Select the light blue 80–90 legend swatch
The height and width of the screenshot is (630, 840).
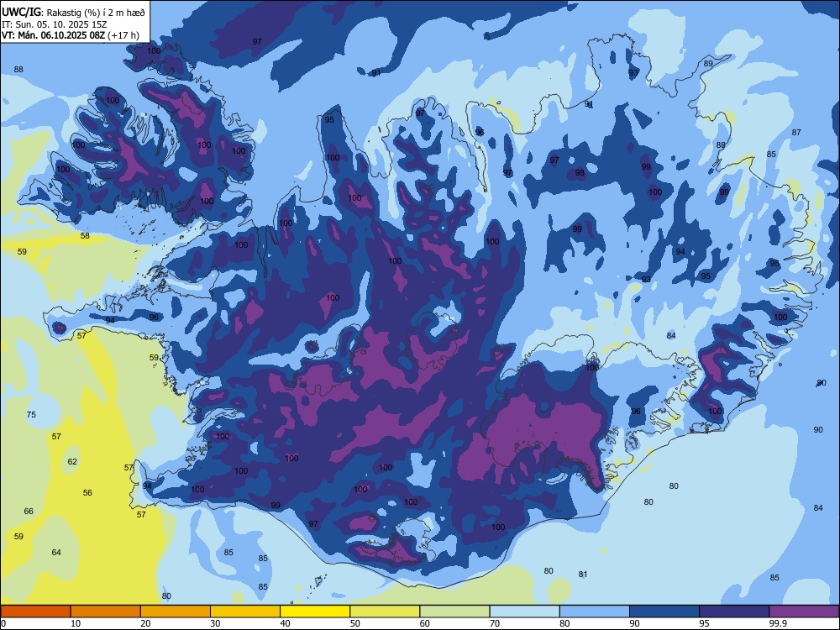[595, 612]
